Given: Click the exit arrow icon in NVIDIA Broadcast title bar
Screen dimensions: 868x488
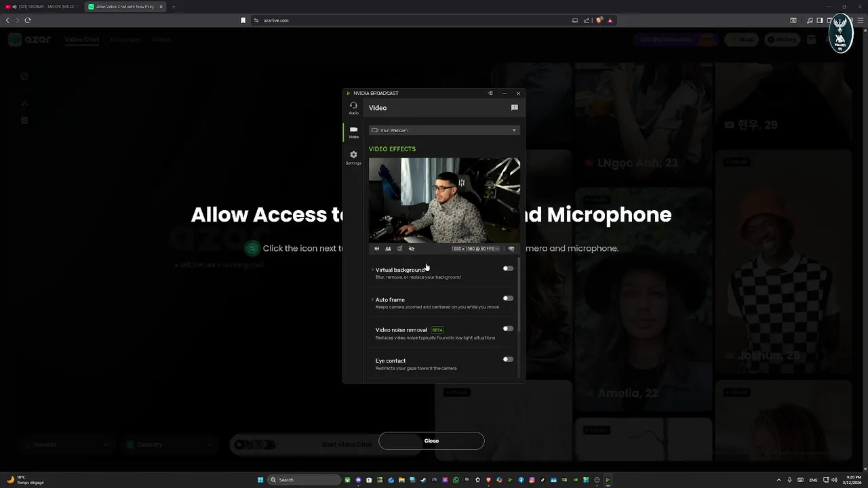Looking at the screenshot, I should [x=490, y=93].
